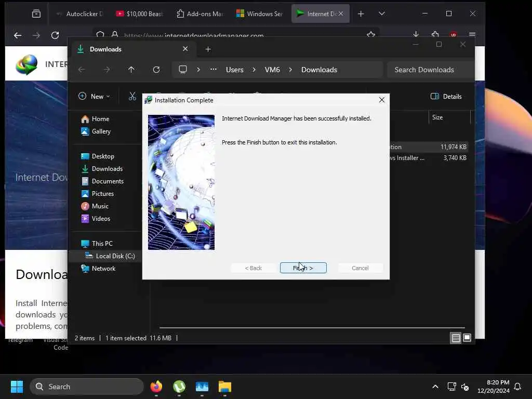Image resolution: width=532 pixels, height=399 pixels.
Task: Switch Explorer to details list view
Action: pyautogui.click(x=456, y=338)
